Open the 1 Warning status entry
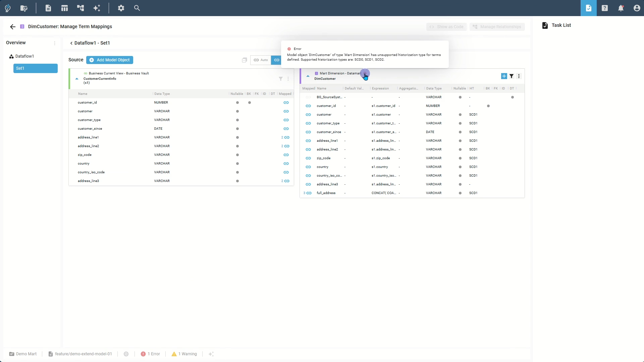Viewport: 644px width, 362px height. [184, 354]
